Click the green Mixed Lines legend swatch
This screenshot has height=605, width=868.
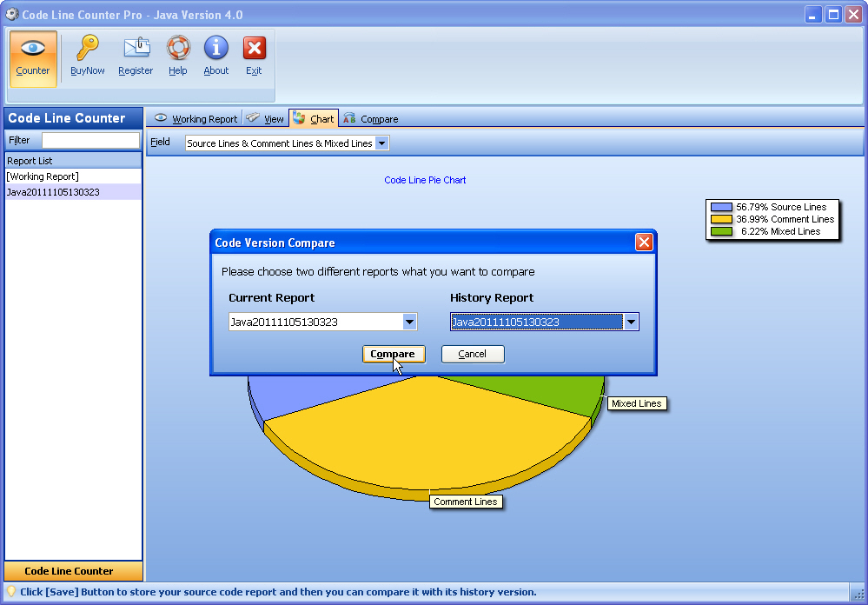(x=721, y=231)
